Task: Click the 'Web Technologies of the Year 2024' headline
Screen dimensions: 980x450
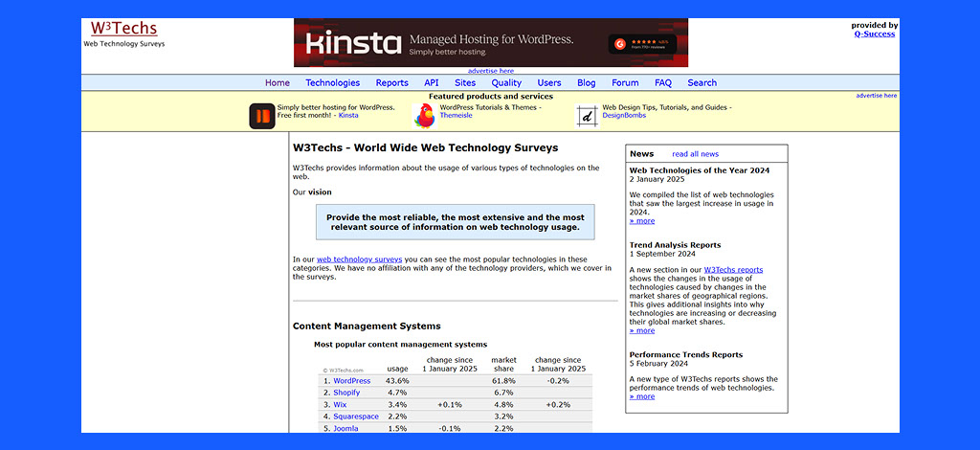Action: coord(700,170)
